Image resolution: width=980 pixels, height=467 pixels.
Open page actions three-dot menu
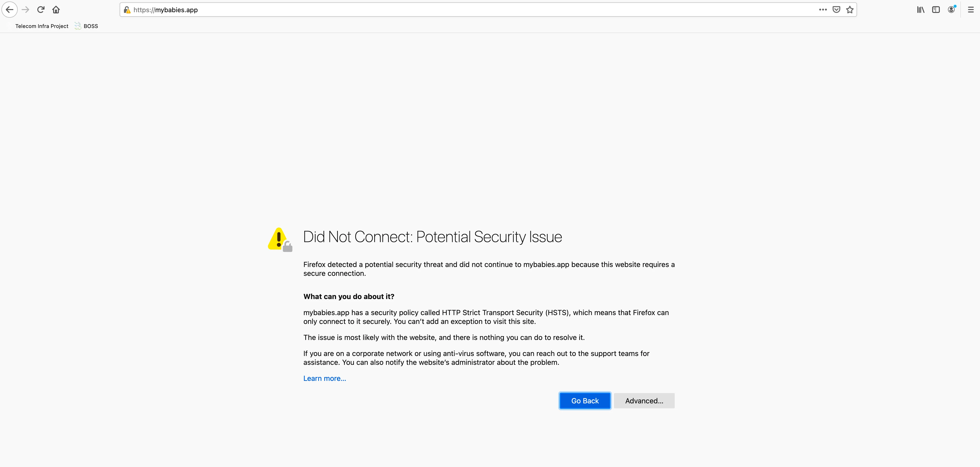click(x=823, y=10)
